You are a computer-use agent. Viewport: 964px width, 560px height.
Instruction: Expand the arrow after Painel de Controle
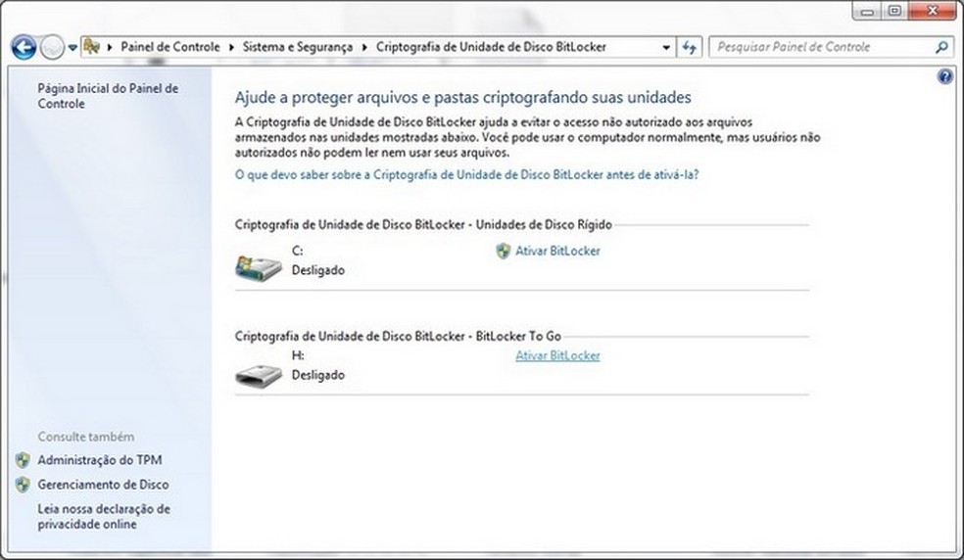232,47
